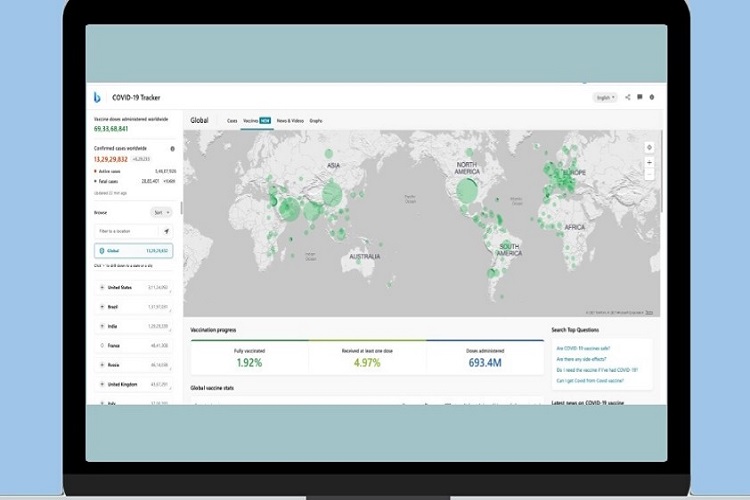Click the Global heading above map
The image size is (750, 500).
[x=199, y=121]
